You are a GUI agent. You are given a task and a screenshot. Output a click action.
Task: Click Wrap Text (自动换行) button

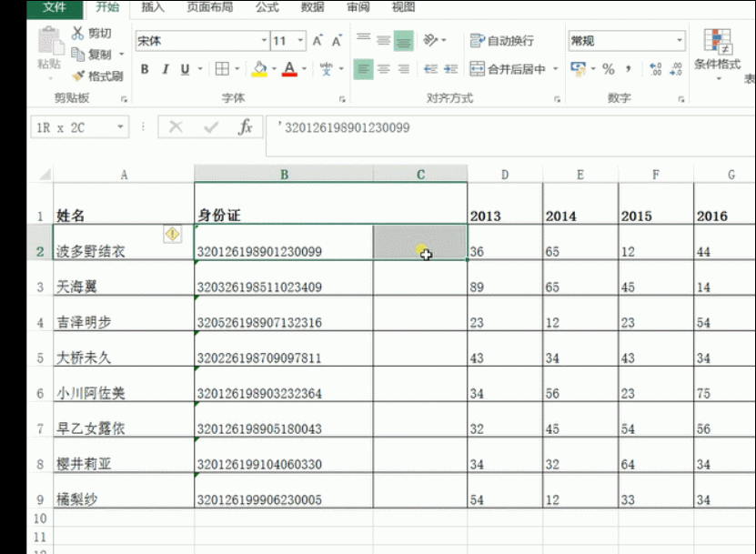[502, 41]
